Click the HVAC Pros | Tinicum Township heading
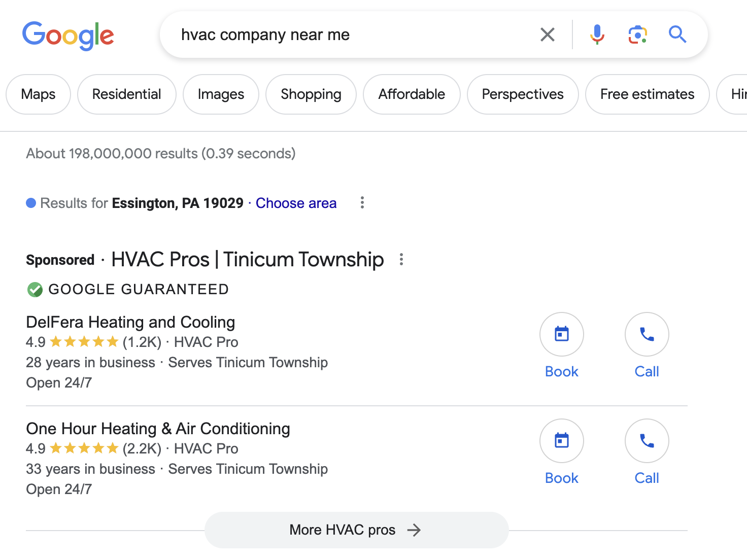 click(248, 259)
